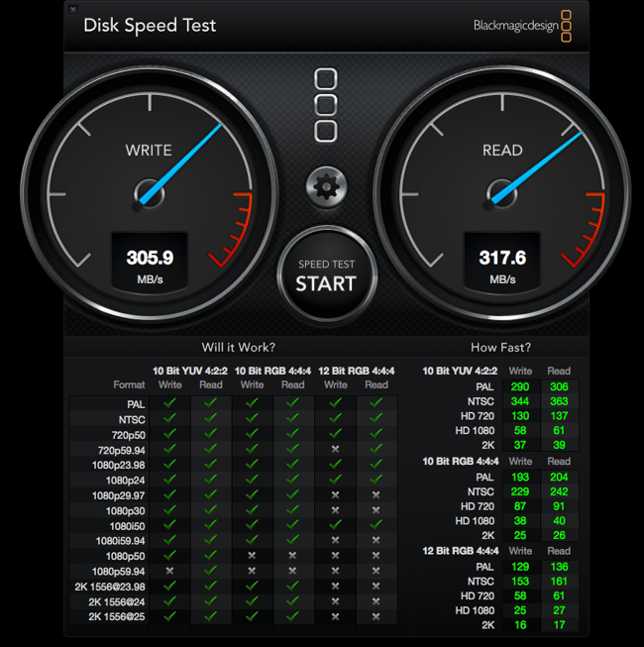Click the SPEED TEST START button

click(326, 274)
